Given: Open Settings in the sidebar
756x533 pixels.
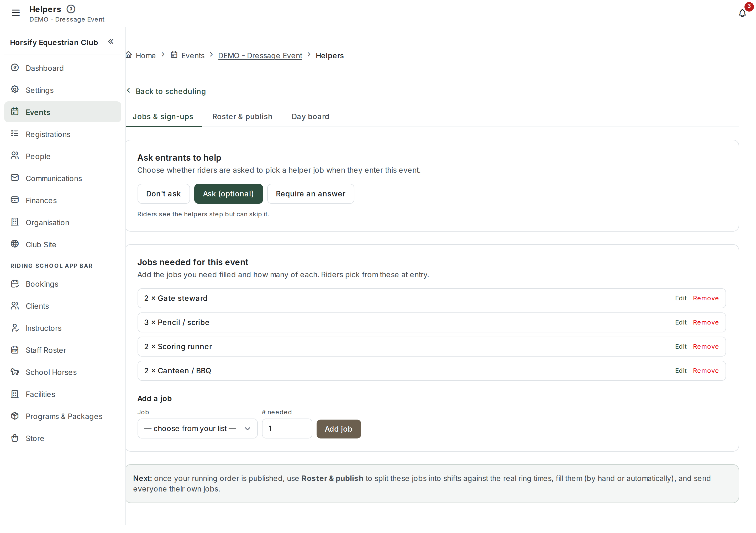Looking at the screenshot, I should coord(62,90).
